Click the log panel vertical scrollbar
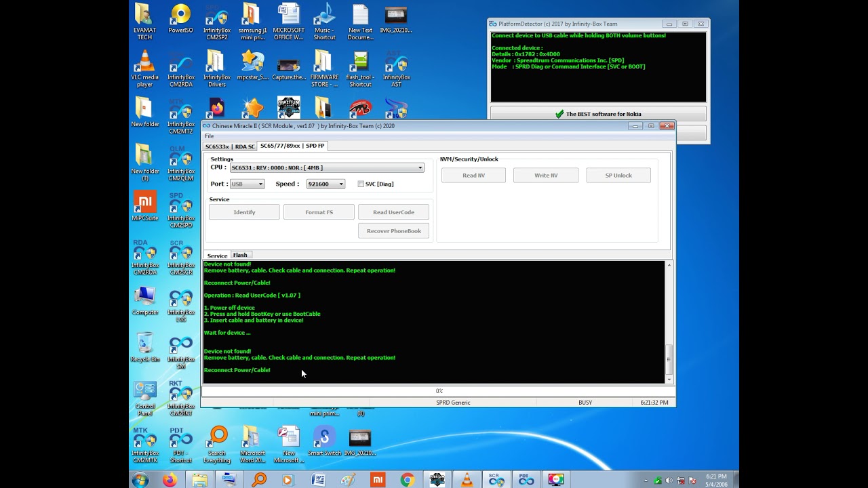Viewport: 868px width, 488px height. tap(669, 322)
